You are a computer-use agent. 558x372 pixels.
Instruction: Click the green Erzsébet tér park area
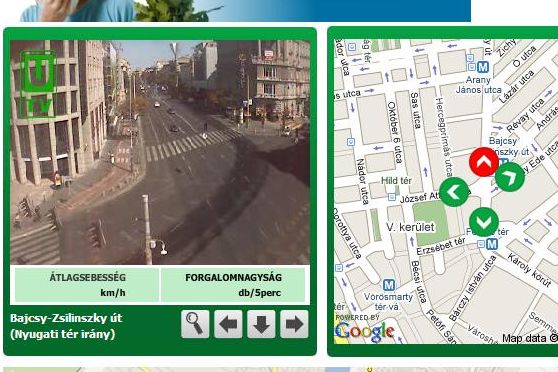point(431,223)
